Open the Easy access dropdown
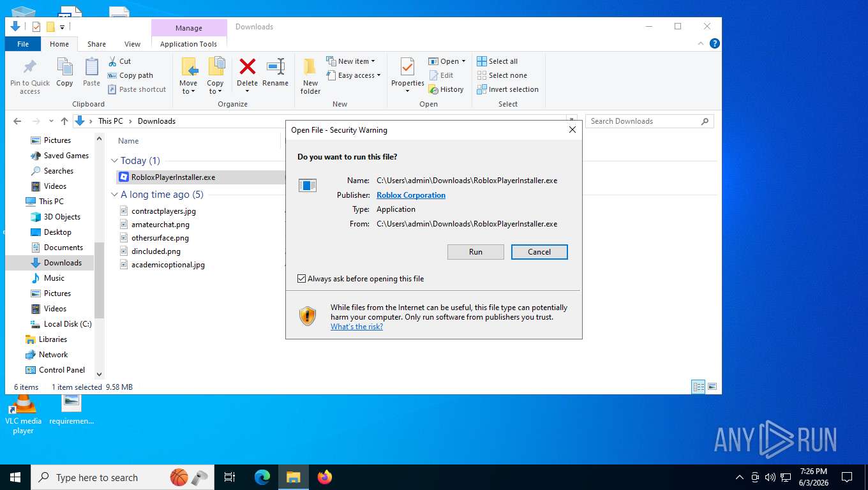 (354, 75)
